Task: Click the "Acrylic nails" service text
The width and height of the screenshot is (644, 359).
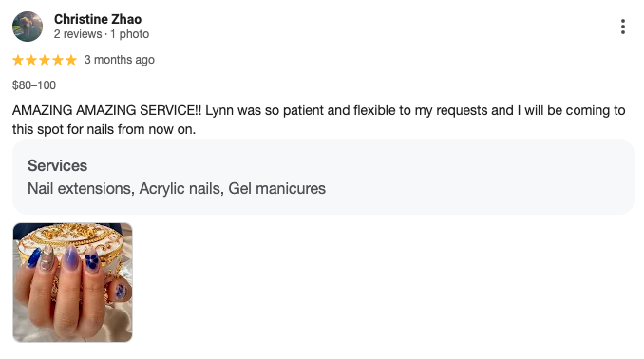Action: [180, 189]
